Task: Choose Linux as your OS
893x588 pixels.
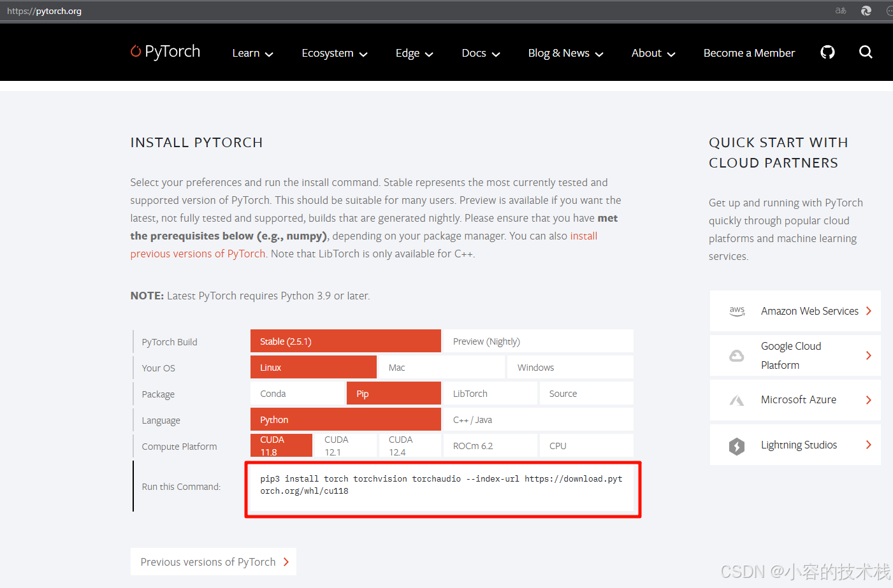Action: pos(314,367)
